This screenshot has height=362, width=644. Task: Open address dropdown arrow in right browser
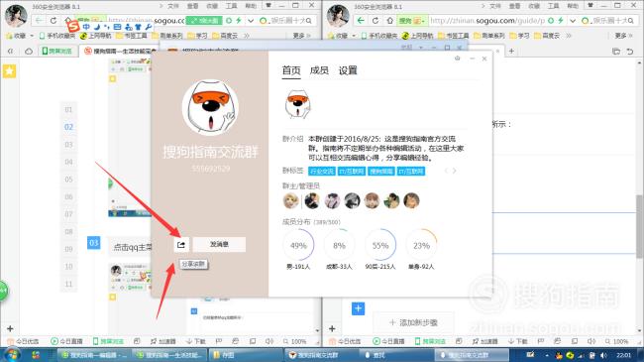tap(573, 21)
